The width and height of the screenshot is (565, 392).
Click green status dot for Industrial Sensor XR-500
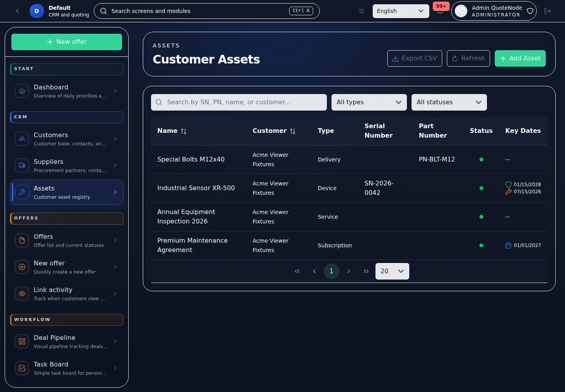pyautogui.click(x=481, y=188)
